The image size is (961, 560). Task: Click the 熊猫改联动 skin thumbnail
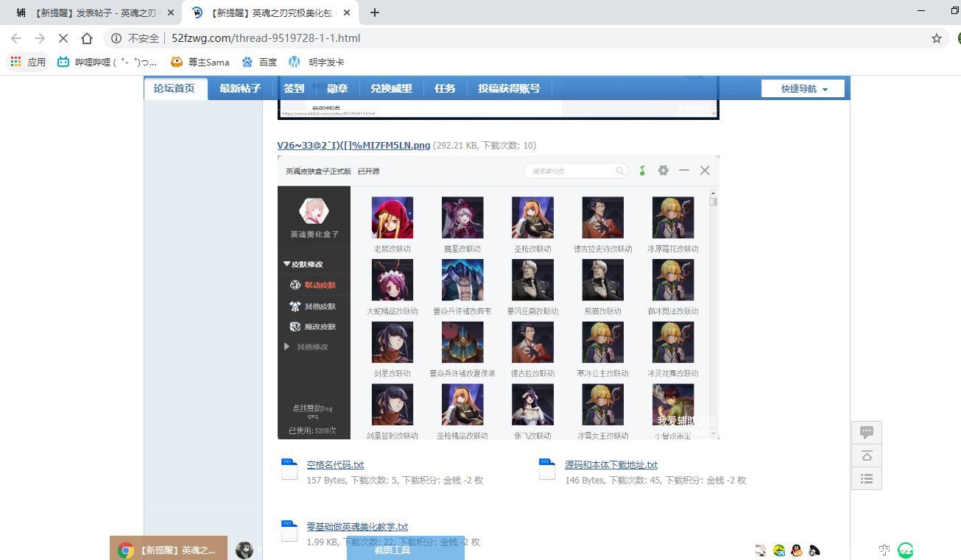[x=602, y=280]
